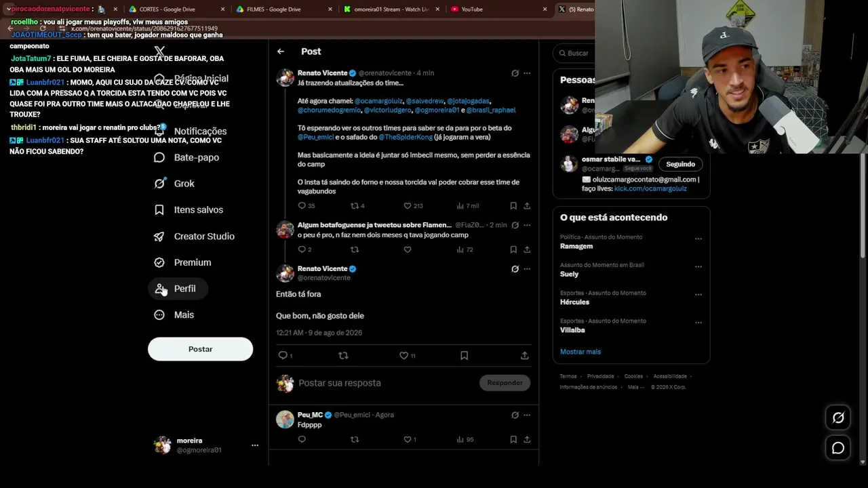The image size is (868, 488).
Task: Open account switcher menu for @ogmoreira01
Action: [x=255, y=445]
